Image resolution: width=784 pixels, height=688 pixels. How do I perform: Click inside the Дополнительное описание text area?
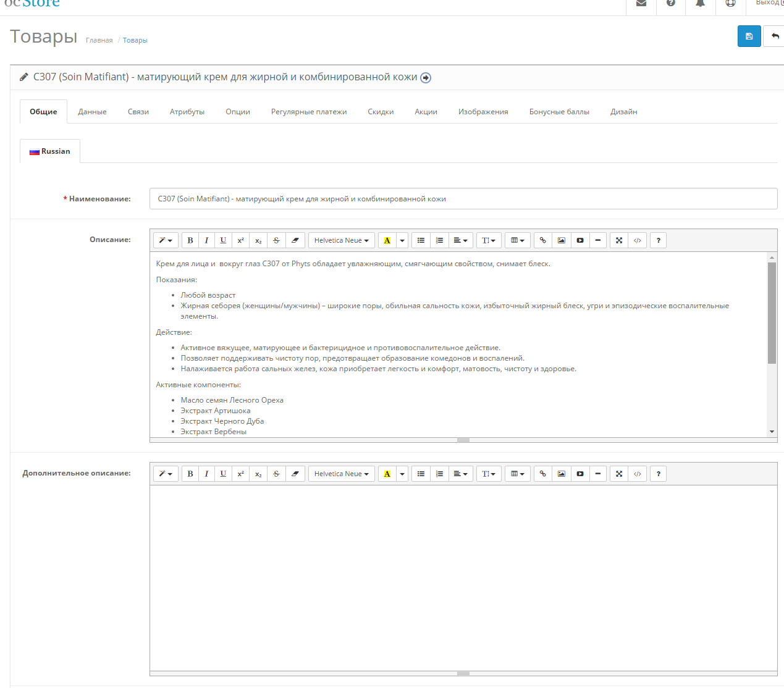[x=463, y=578]
